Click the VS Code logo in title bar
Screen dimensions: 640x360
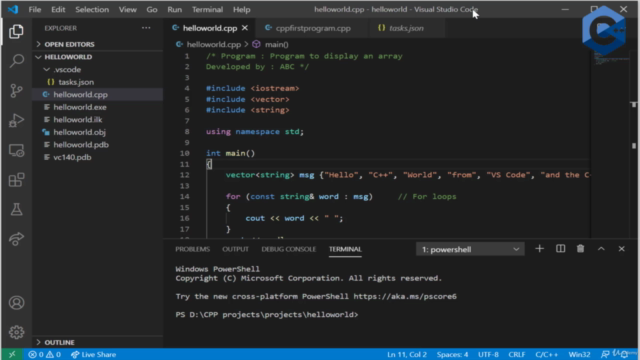pyautogui.click(x=13, y=9)
